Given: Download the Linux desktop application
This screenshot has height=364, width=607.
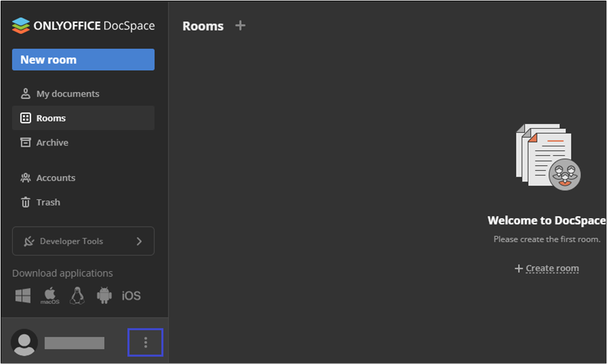Looking at the screenshot, I should click(77, 296).
